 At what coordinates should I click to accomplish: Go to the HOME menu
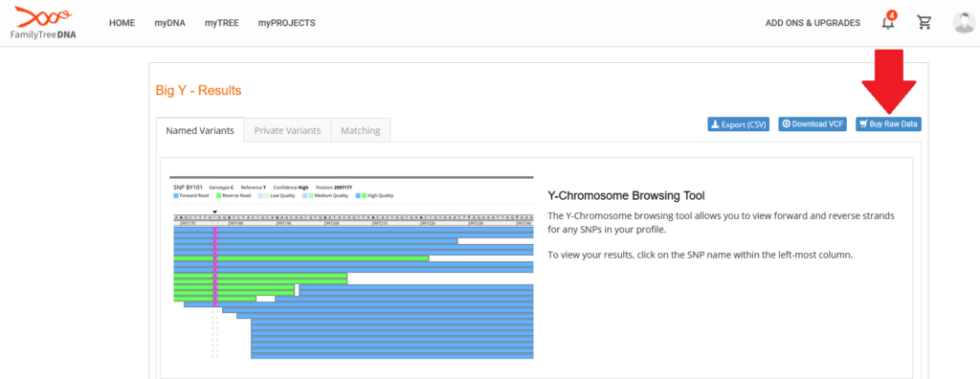tap(122, 23)
